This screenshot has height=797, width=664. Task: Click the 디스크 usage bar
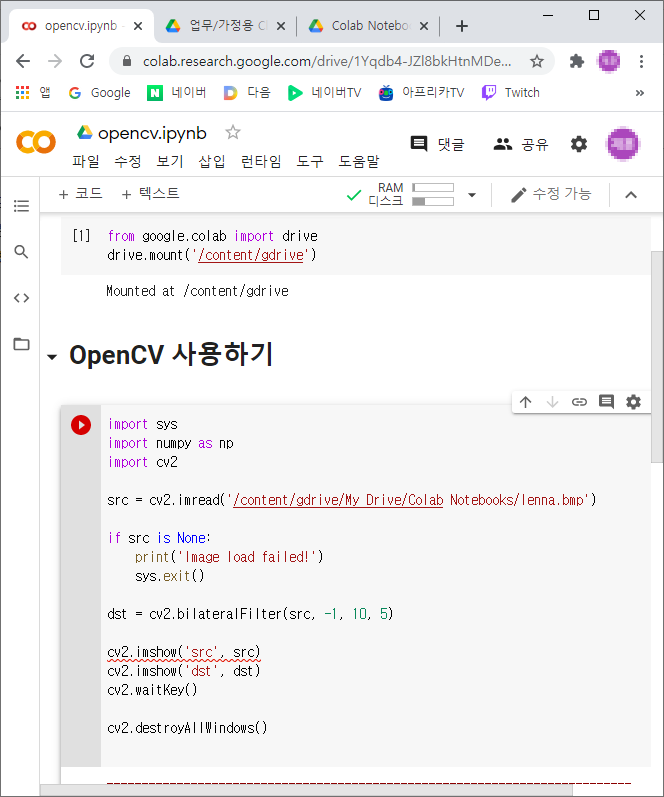click(433, 202)
